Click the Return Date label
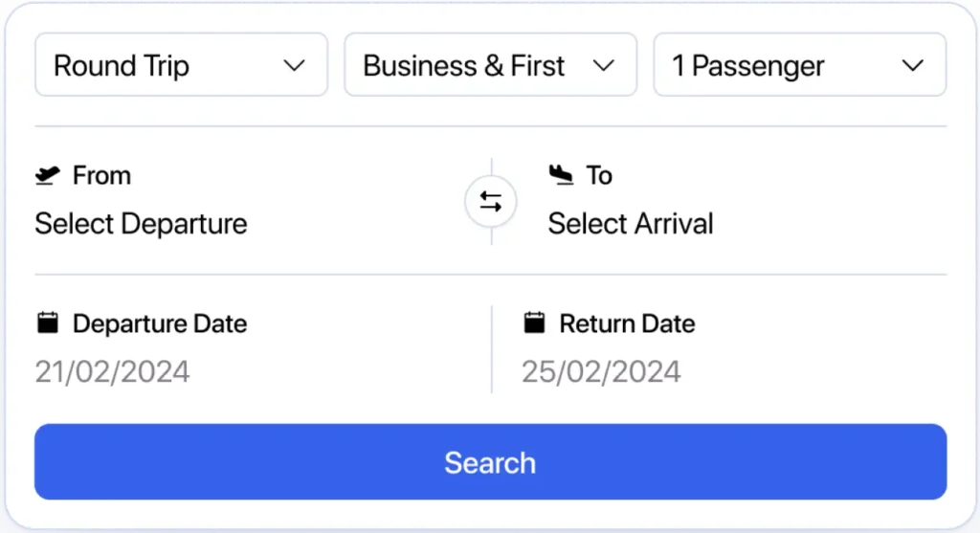 coord(627,323)
